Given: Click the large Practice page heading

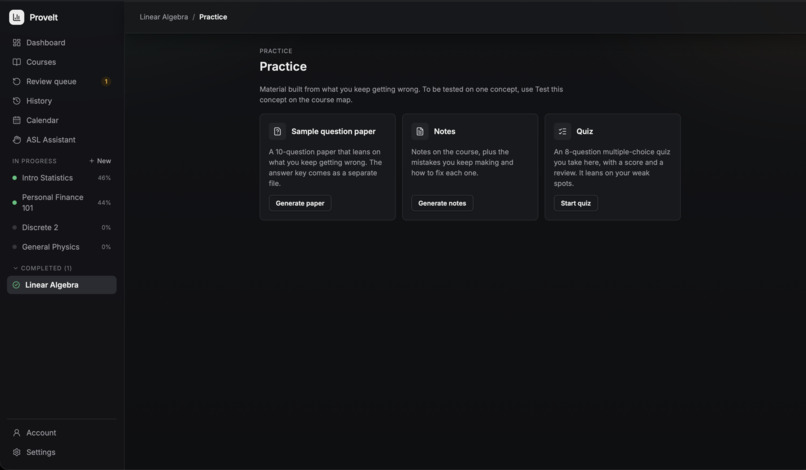Looking at the screenshot, I should click(283, 67).
